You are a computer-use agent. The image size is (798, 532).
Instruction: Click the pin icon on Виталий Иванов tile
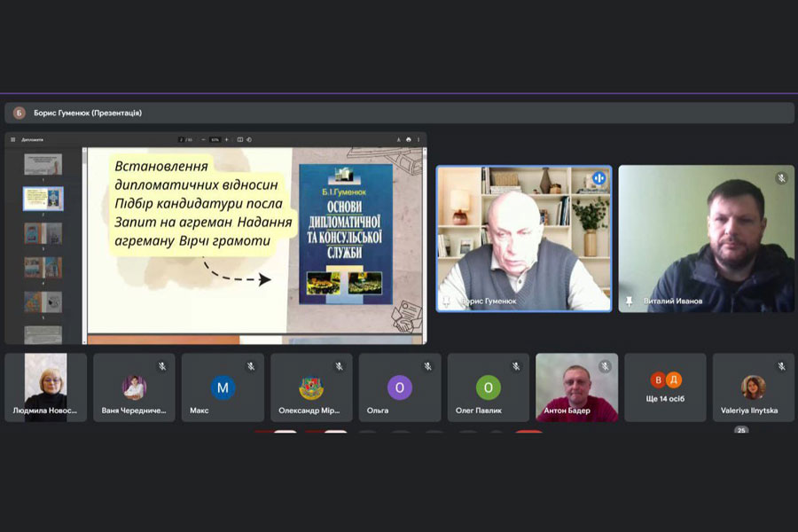tap(629, 301)
